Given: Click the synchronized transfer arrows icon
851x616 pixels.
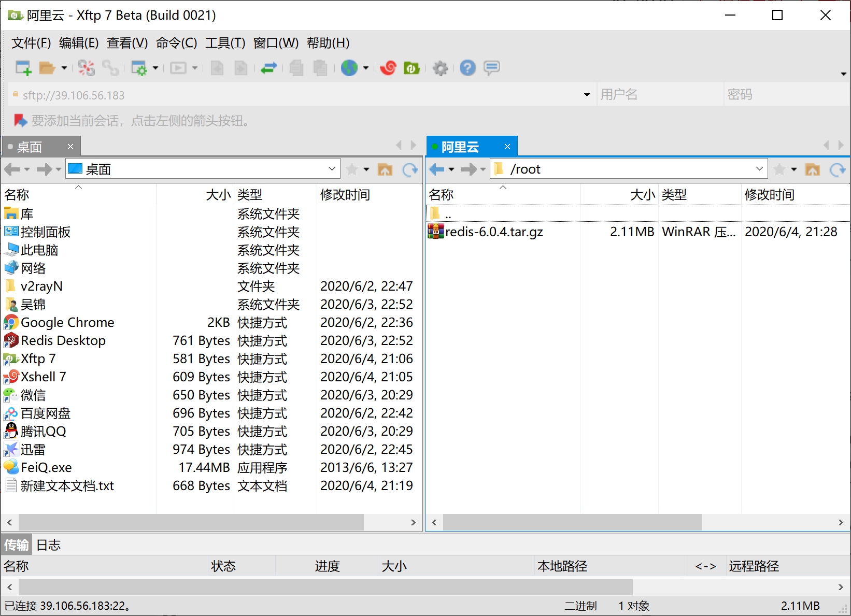Looking at the screenshot, I should (268, 68).
